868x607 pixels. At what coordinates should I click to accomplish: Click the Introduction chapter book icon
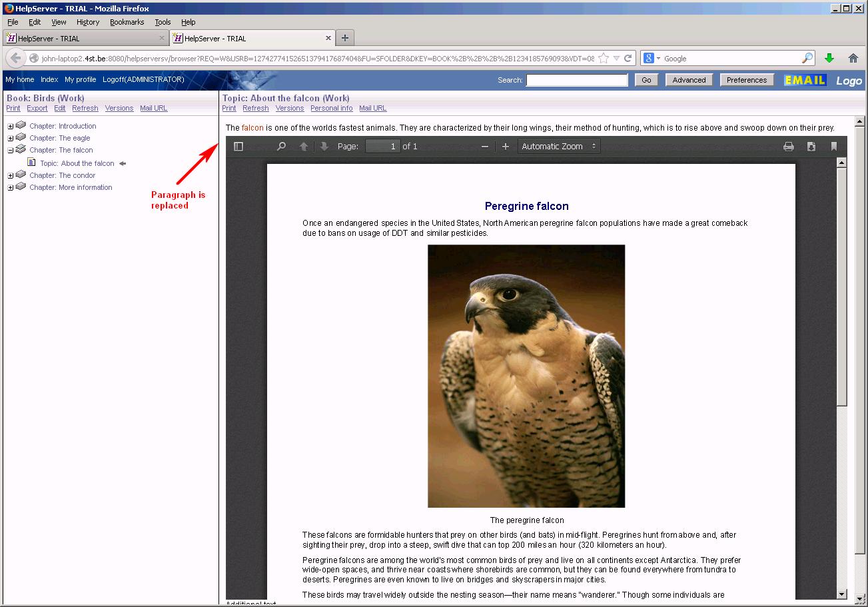click(21, 125)
